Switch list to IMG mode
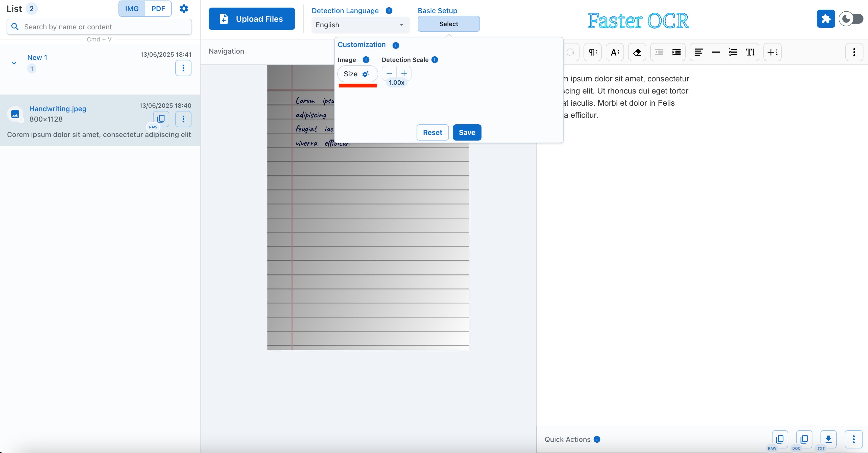868x453 pixels. [132, 9]
